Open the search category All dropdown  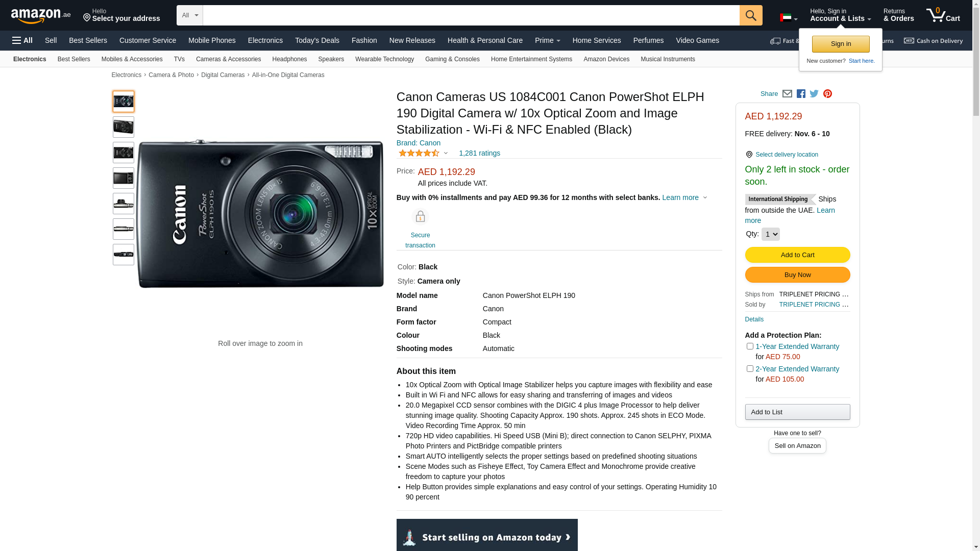190,15
